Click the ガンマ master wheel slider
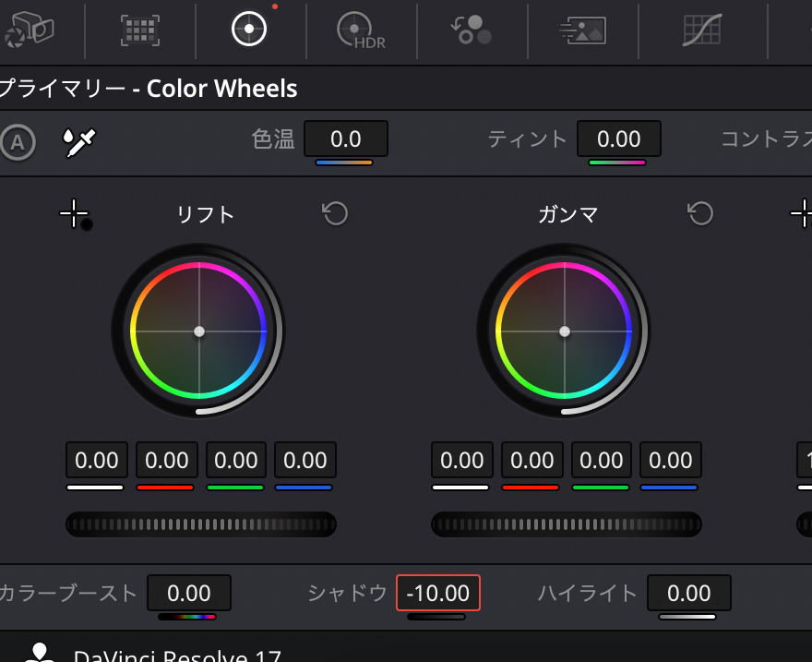 [567, 524]
